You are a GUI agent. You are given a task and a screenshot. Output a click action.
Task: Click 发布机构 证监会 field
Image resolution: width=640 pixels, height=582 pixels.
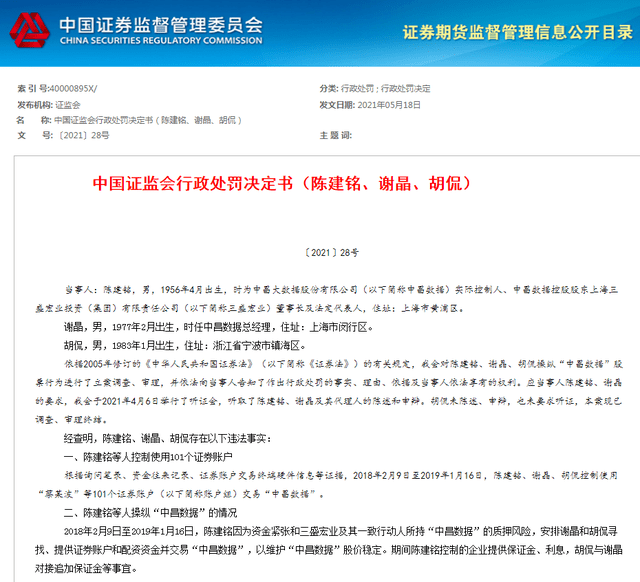click(x=49, y=105)
